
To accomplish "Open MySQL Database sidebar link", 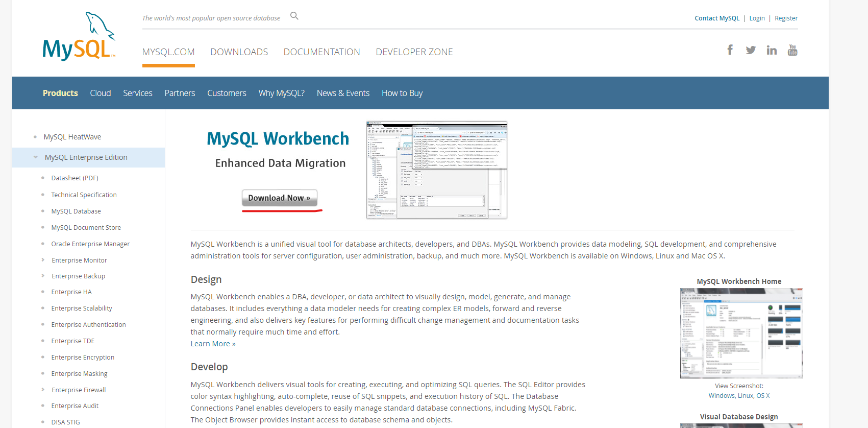I will coord(76,211).
